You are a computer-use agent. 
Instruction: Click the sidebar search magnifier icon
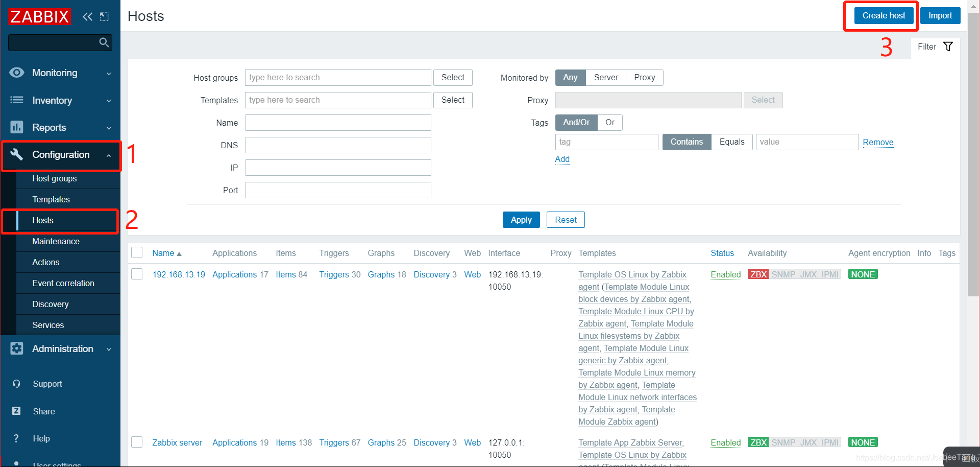click(104, 42)
